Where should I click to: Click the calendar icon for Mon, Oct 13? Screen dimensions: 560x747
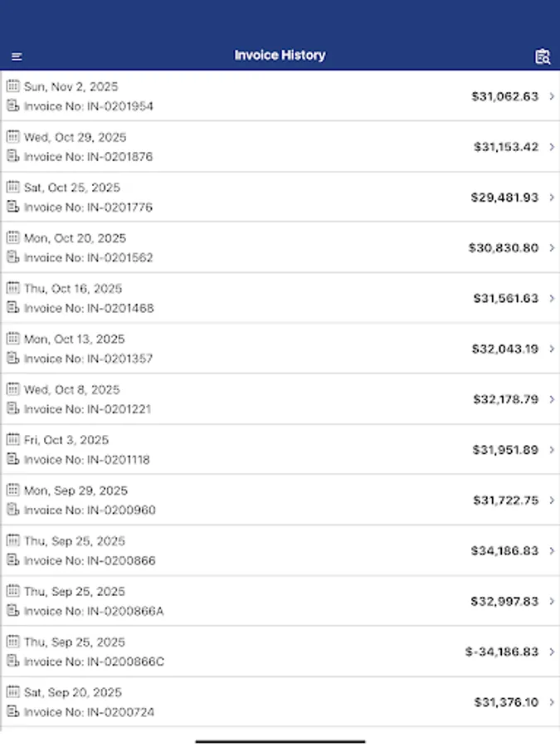click(12, 339)
